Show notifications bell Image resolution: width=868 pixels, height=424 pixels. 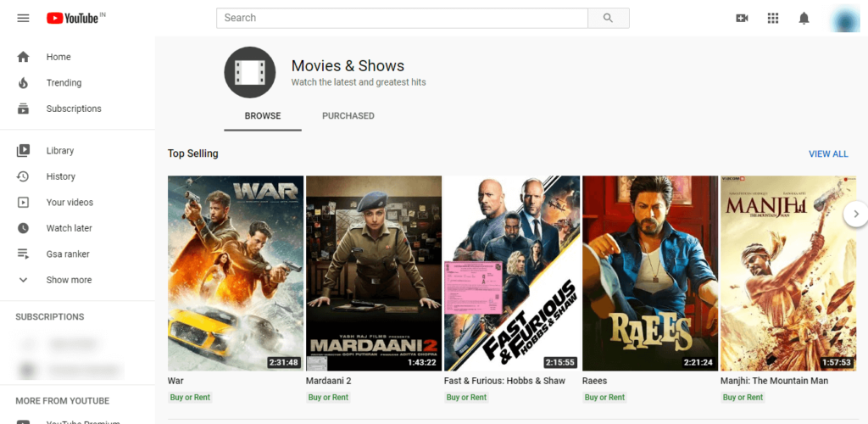tap(804, 18)
